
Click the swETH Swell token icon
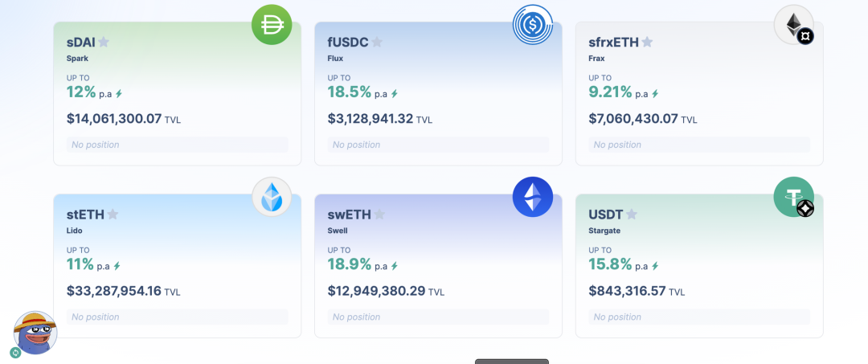(533, 197)
